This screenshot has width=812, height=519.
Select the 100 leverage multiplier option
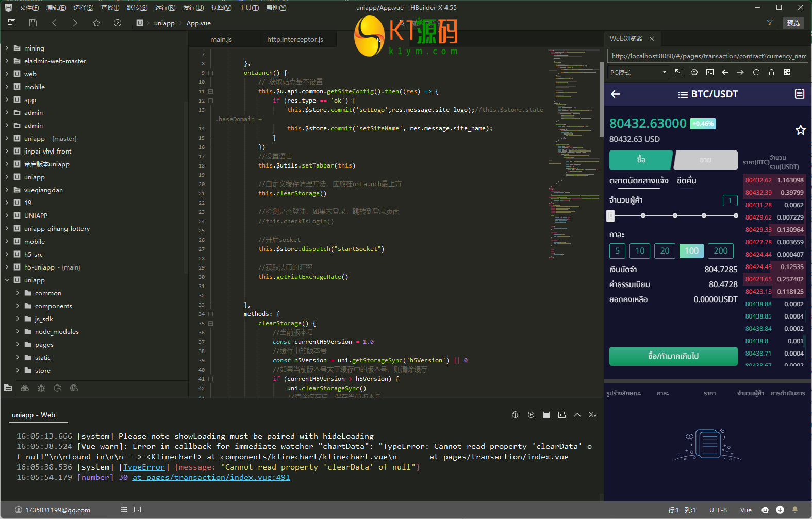point(691,251)
